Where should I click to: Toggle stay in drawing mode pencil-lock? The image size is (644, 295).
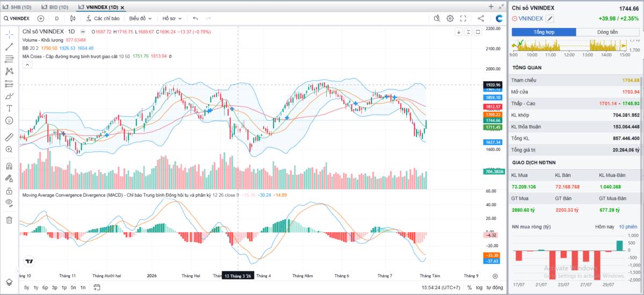click(9, 178)
